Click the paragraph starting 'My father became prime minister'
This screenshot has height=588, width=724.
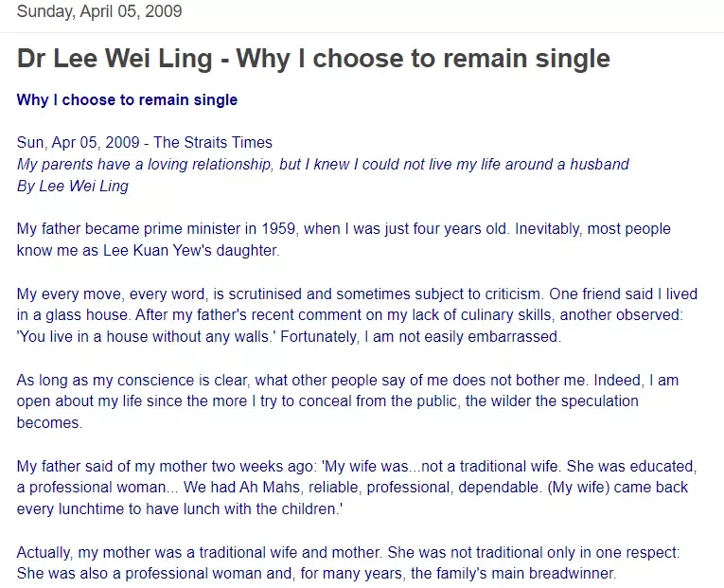pyautogui.click(x=344, y=240)
